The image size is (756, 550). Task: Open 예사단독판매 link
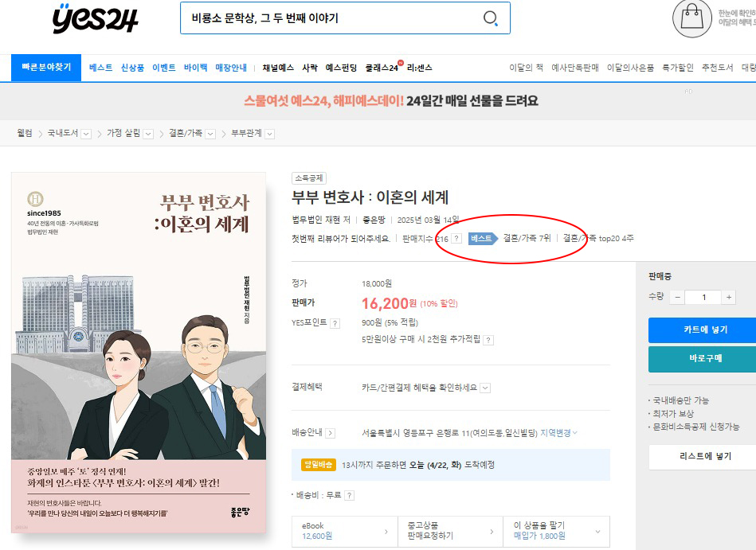(x=575, y=68)
